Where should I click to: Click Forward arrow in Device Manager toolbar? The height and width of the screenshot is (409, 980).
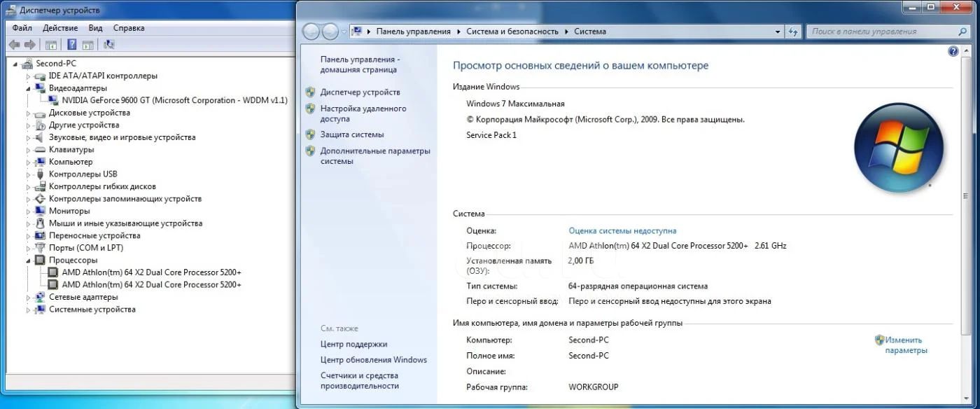(31, 45)
